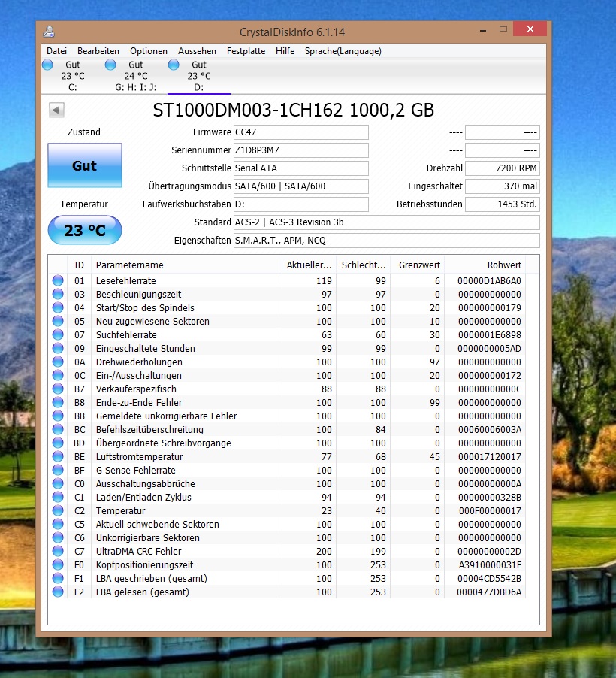Open the Aussehen menu
This screenshot has height=678, width=616.
(197, 51)
